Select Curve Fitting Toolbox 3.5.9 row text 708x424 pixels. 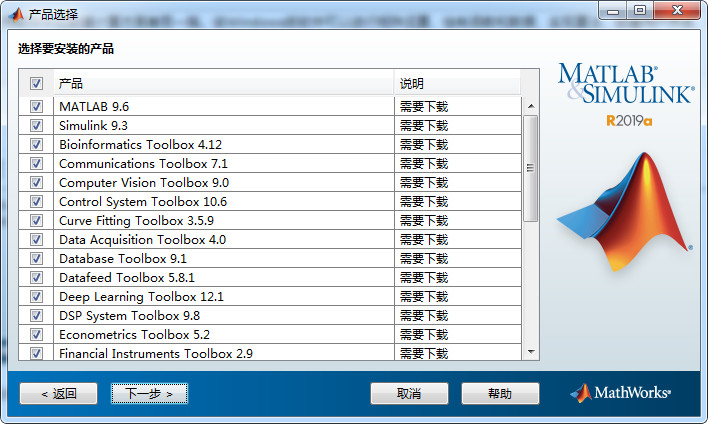[x=136, y=220]
